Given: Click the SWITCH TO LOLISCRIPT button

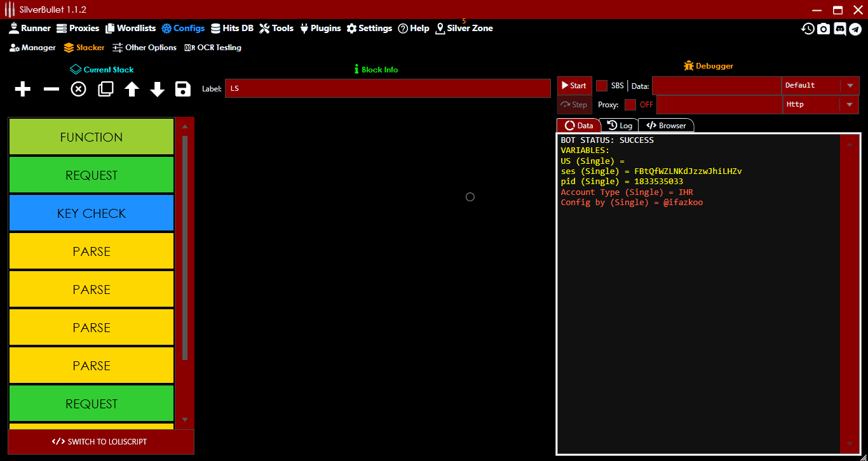Looking at the screenshot, I should [100, 441].
